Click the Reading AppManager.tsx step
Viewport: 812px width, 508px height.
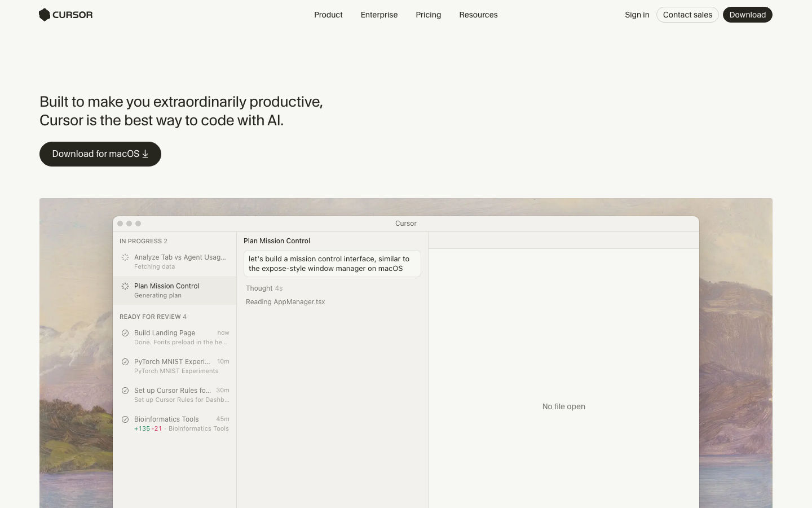point(285,302)
